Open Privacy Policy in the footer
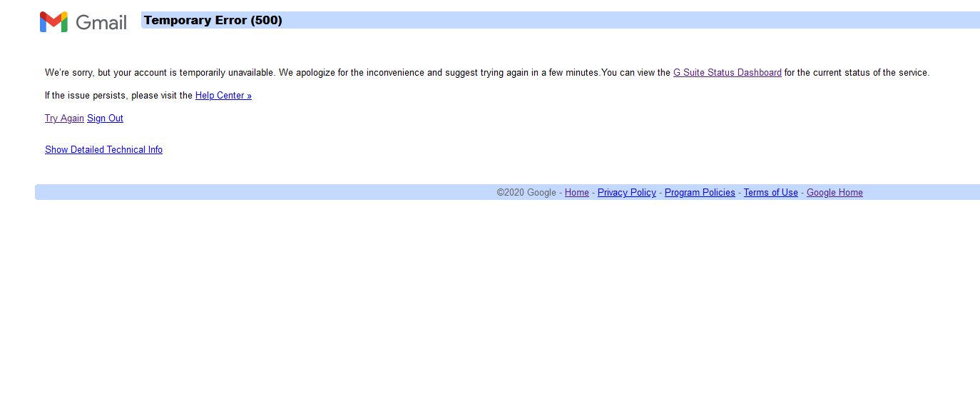Screen dimensions: 980x412 pyautogui.click(x=626, y=193)
